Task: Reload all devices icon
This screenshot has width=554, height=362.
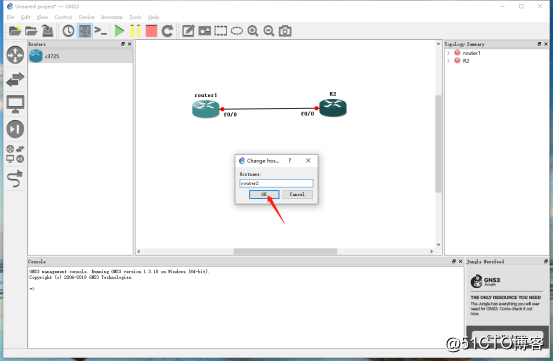Action: (x=167, y=31)
